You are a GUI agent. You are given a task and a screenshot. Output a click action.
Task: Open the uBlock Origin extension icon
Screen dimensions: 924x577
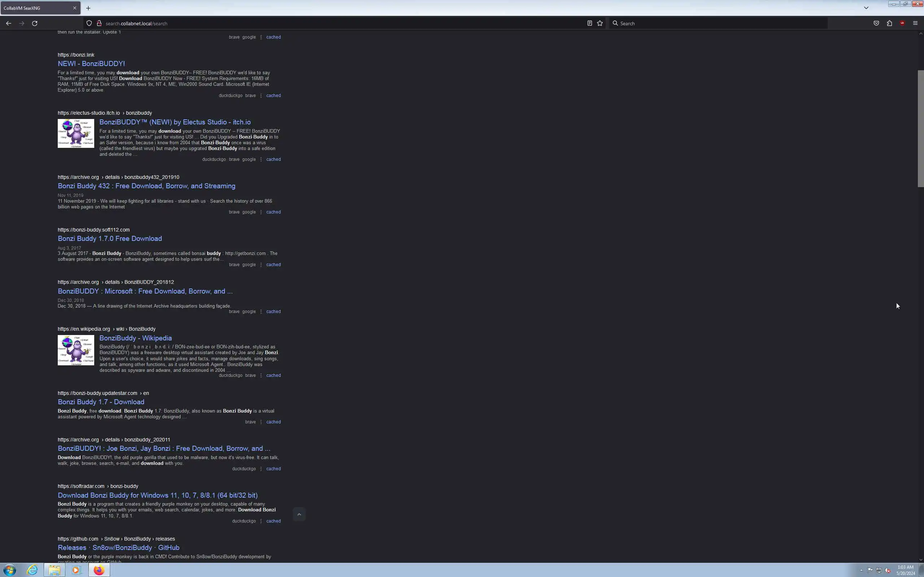902,23
